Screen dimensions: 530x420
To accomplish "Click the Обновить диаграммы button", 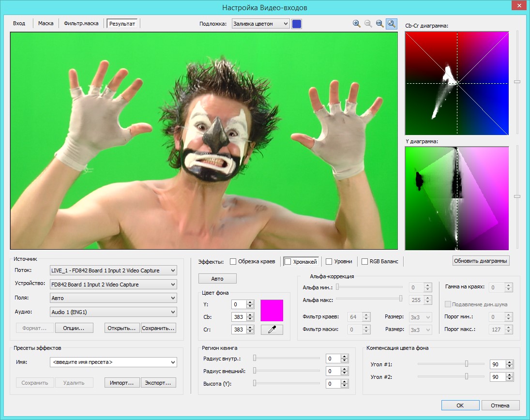I will (481, 261).
